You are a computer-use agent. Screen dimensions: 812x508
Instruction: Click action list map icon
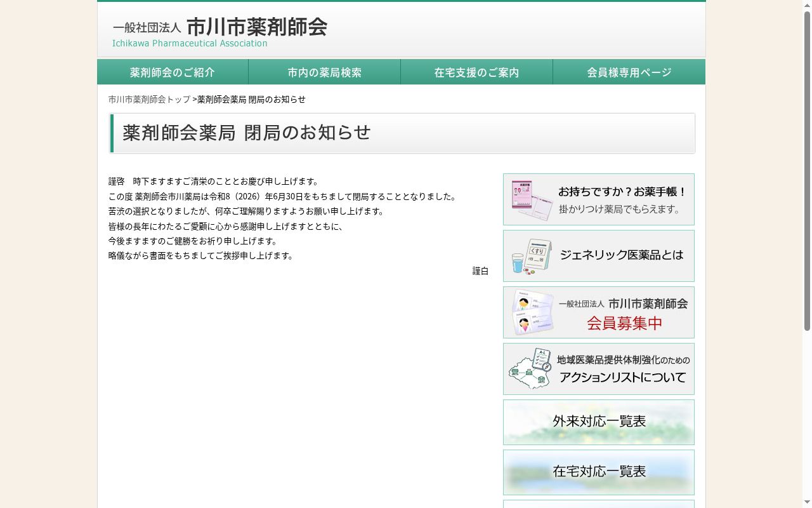point(532,368)
